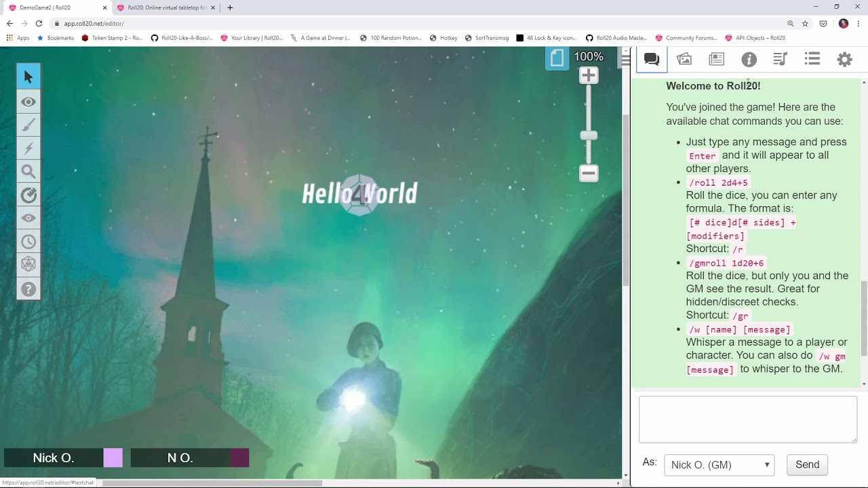Click the canvas vertical scrollbar
The height and width of the screenshot is (488, 868).
tap(625, 200)
